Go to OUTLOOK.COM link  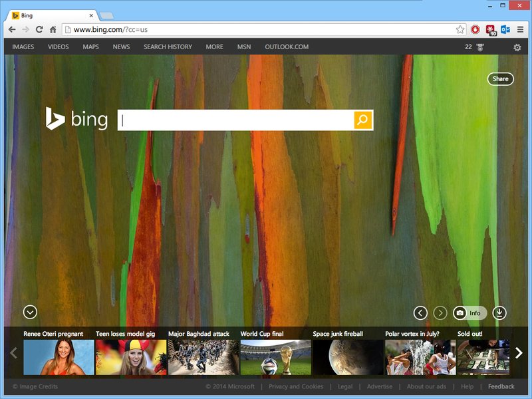287,47
